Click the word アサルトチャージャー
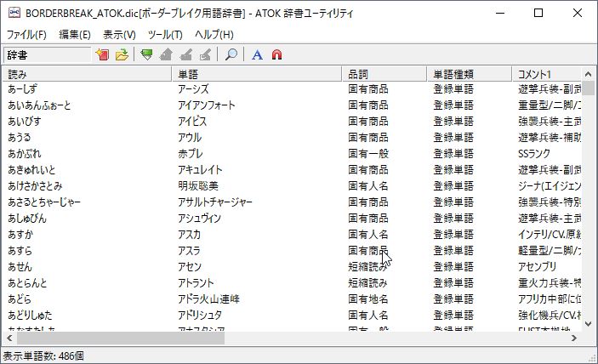This screenshot has width=598, height=364. (x=215, y=202)
